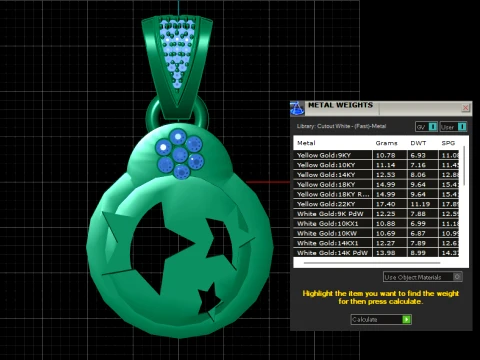Click the 10.78 grams value
The height and width of the screenshot is (360, 480).
click(x=386, y=155)
